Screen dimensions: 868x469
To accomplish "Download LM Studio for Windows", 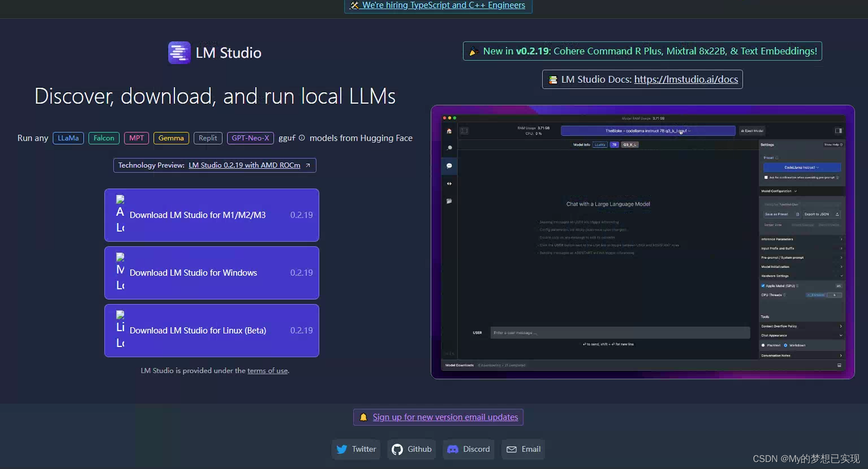I will [x=212, y=273].
